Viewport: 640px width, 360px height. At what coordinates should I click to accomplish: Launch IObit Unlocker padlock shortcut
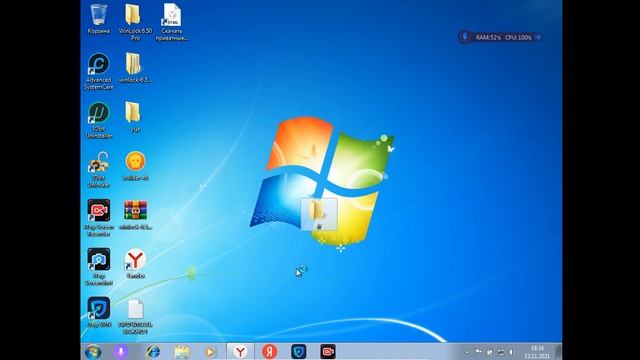pos(98,169)
